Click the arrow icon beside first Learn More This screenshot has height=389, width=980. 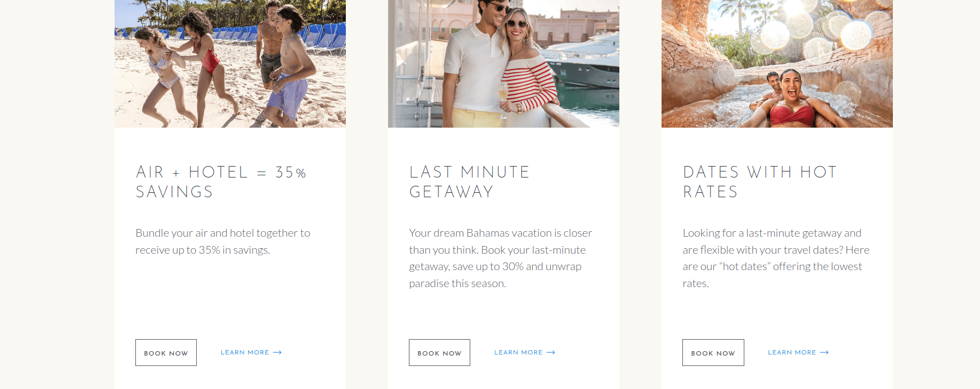coord(277,352)
